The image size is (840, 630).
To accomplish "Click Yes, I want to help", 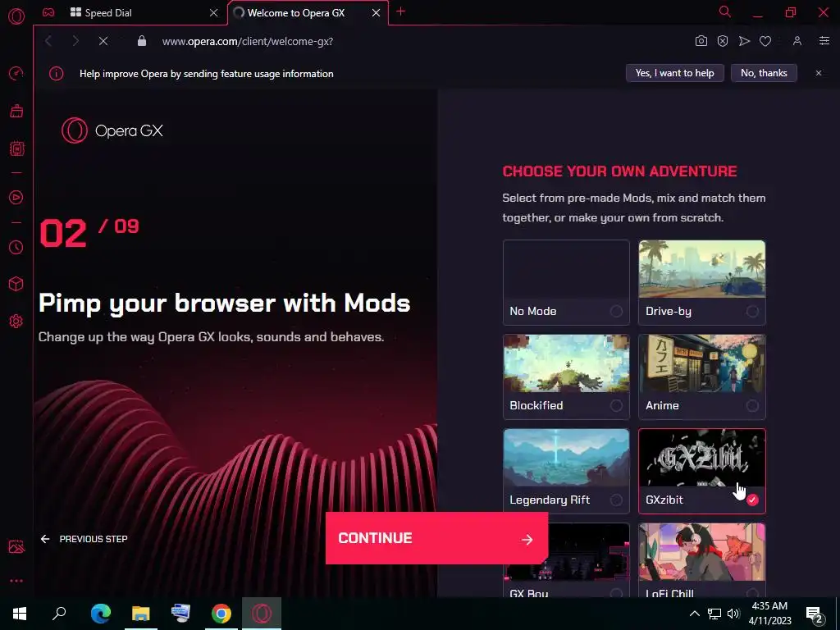I will tap(675, 73).
